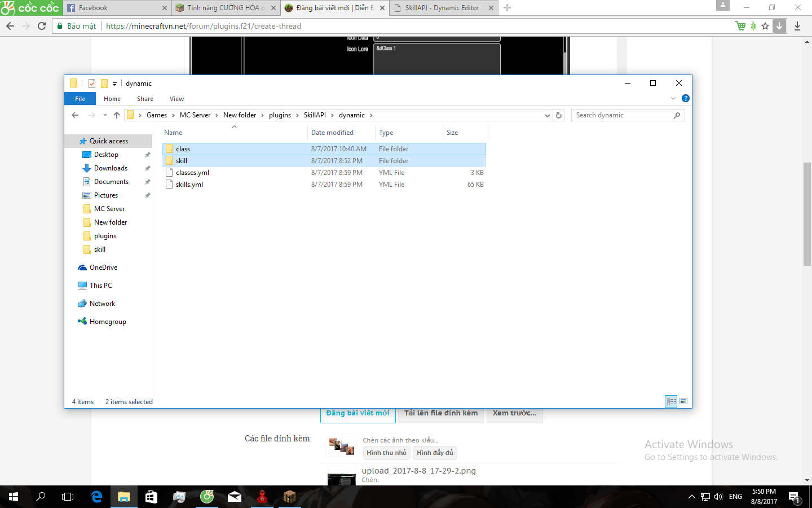Open the View ribbon tab

[x=176, y=99]
